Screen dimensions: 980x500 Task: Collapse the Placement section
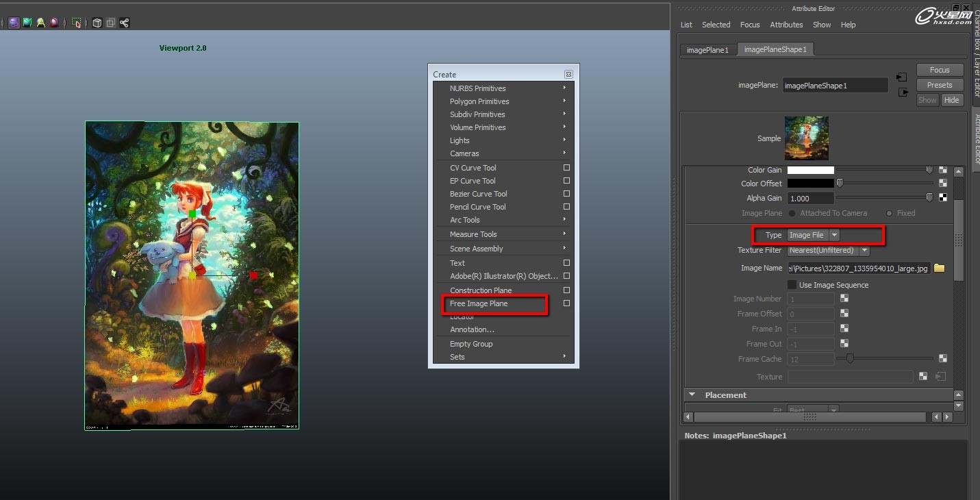tap(692, 395)
